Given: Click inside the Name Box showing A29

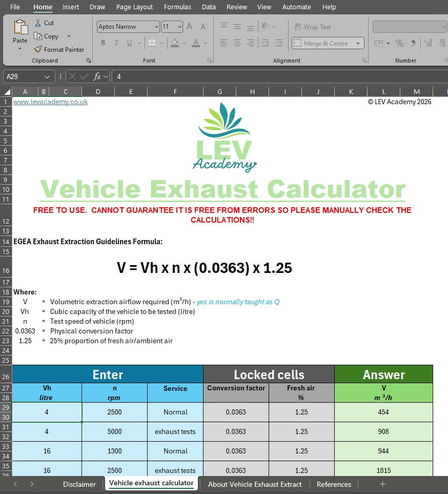Looking at the screenshot, I should (x=25, y=76).
